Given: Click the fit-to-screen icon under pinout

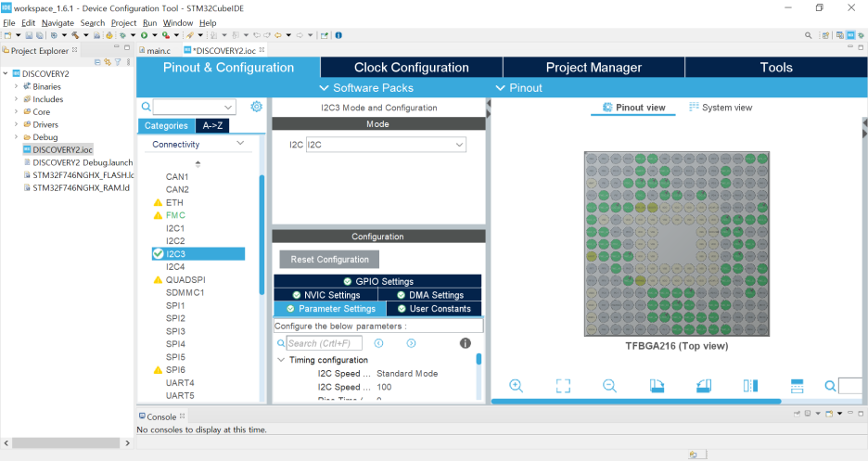Looking at the screenshot, I should pyautogui.click(x=563, y=386).
